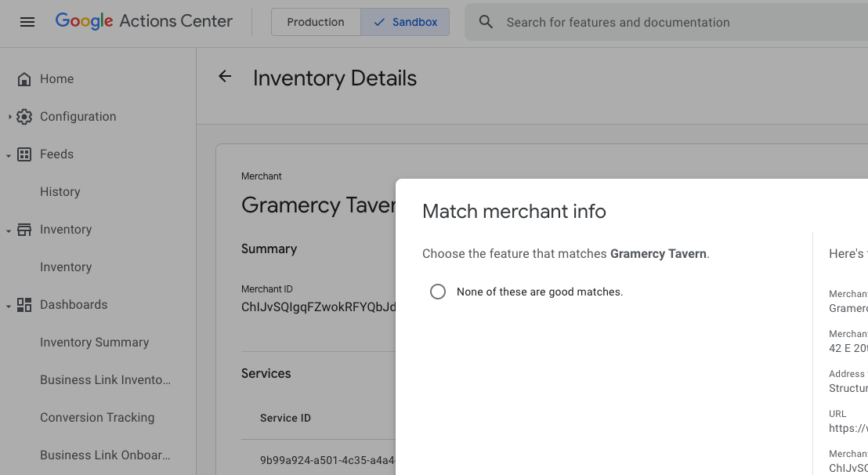Click the Home house icon

pos(24,79)
